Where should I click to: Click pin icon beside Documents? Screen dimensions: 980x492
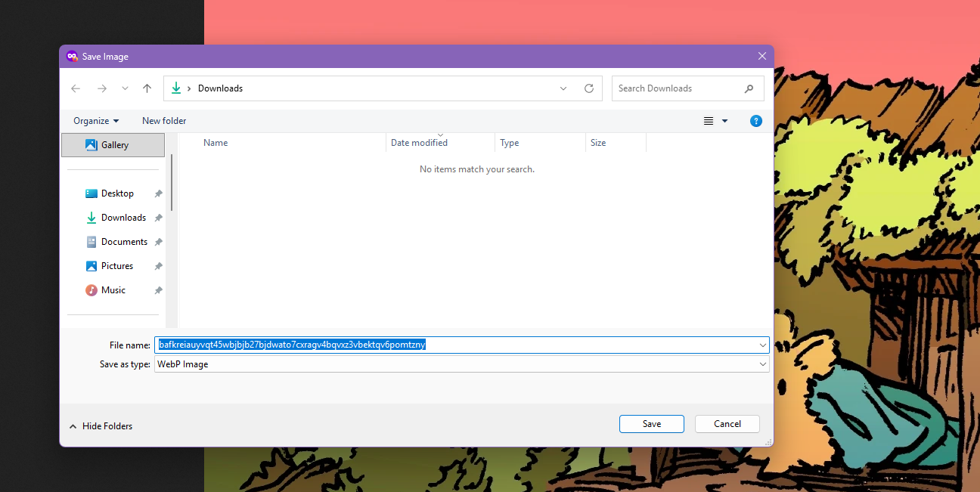pyautogui.click(x=158, y=243)
